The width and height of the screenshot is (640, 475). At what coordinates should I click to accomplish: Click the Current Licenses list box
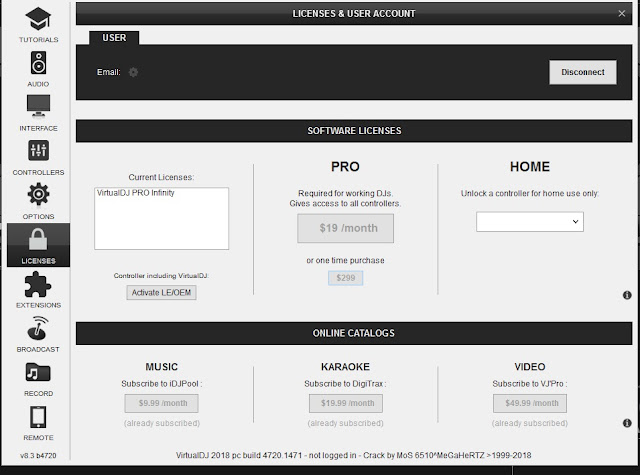[161, 218]
